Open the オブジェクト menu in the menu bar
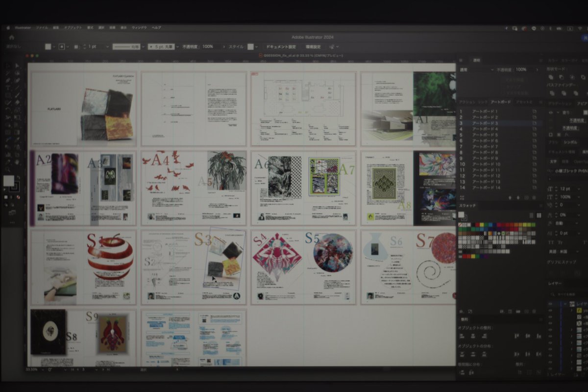Viewport: 588px width, 392px height. (x=73, y=28)
